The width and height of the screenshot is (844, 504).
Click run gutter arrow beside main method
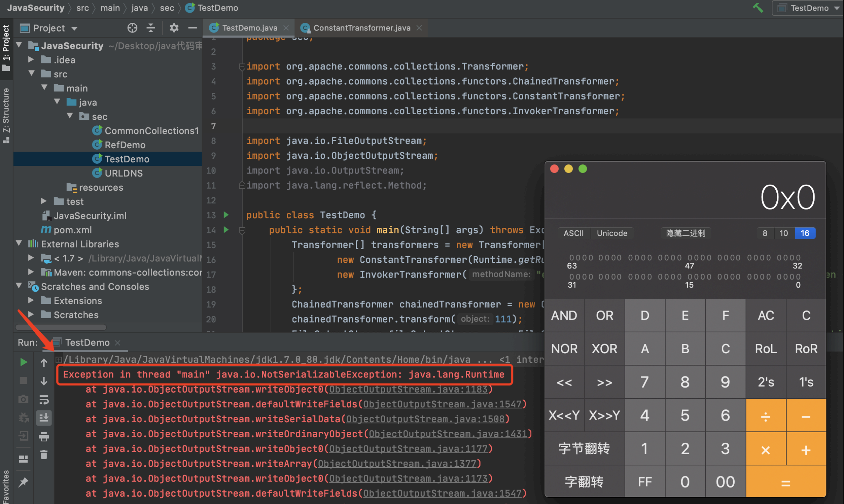click(226, 230)
